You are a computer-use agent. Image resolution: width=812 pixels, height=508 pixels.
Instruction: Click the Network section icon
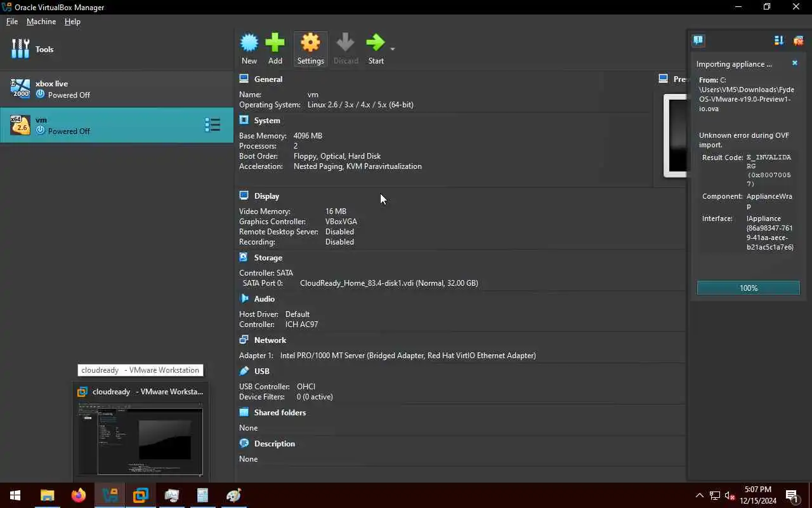pyautogui.click(x=244, y=340)
